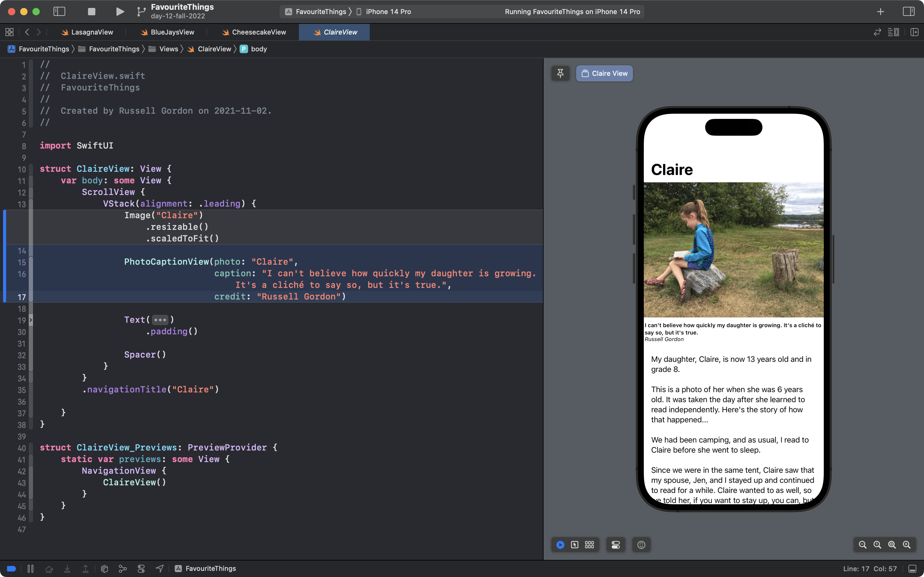The height and width of the screenshot is (577, 924).
Task: Switch to the CheesecakeView tab
Action: pyautogui.click(x=258, y=32)
